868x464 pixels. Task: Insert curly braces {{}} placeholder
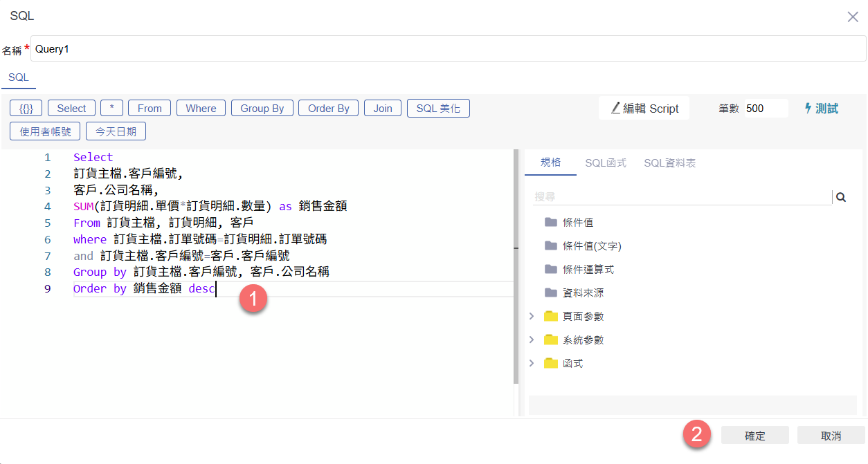click(26, 109)
